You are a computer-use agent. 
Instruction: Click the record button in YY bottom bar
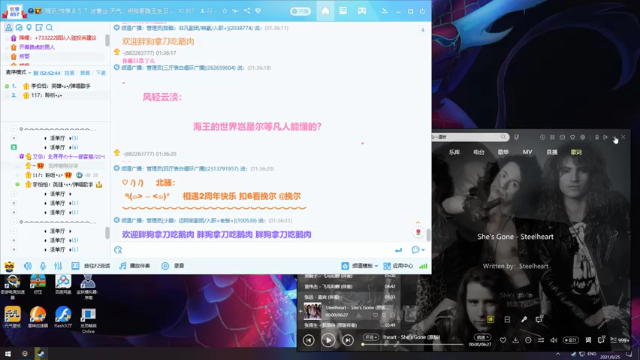[x=173, y=266]
